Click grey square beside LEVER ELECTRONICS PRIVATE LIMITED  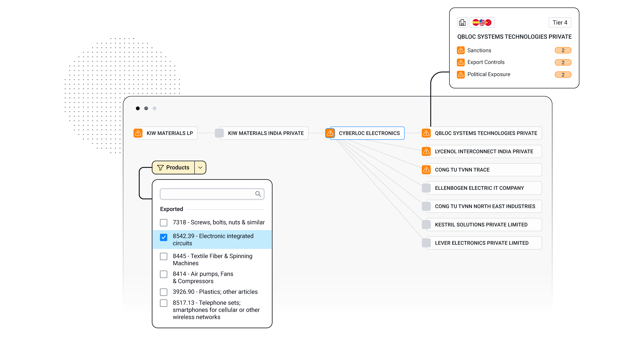426,243
